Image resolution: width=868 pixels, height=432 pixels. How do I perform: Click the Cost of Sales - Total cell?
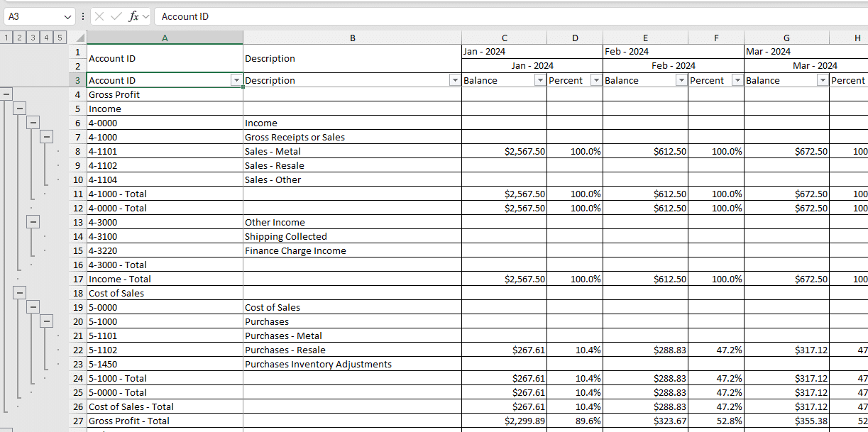pyautogui.click(x=165, y=406)
